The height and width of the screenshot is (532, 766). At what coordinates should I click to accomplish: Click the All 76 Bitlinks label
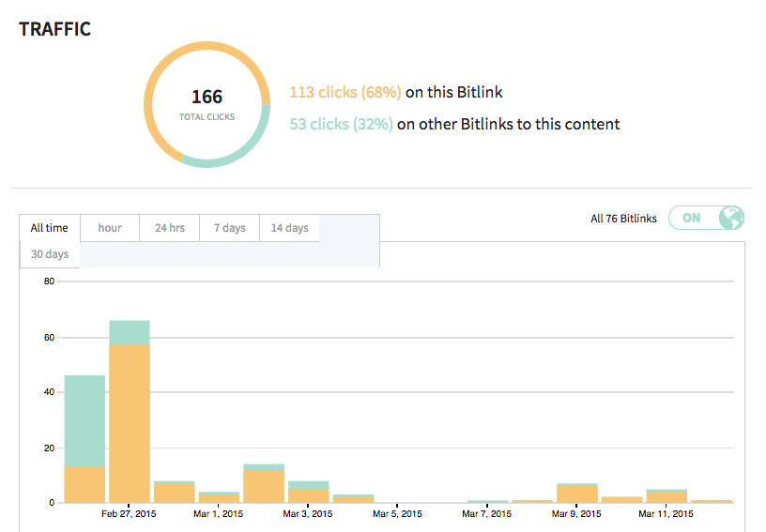tap(623, 219)
